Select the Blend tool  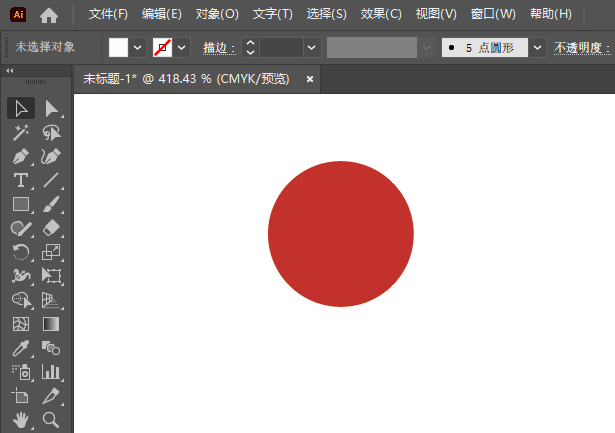click(x=51, y=348)
